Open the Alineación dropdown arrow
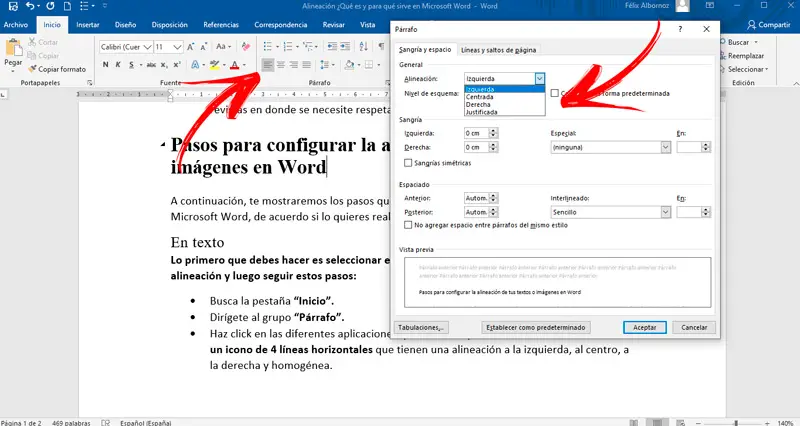800x426 pixels. [540, 79]
